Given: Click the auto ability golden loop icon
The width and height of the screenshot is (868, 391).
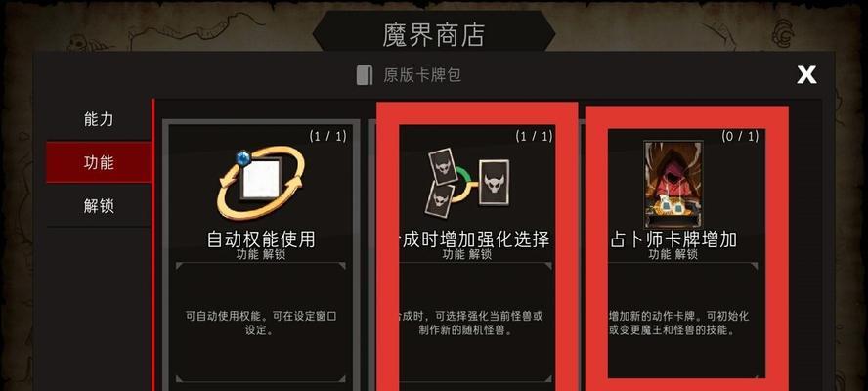Looking at the screenshot, I should [260, 182].
